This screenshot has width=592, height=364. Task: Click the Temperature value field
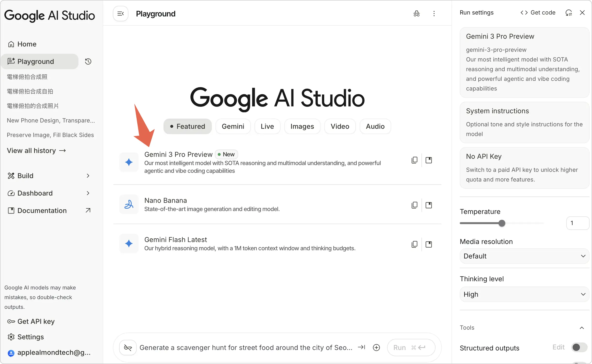pyautogui.click(x=578, y=223)
